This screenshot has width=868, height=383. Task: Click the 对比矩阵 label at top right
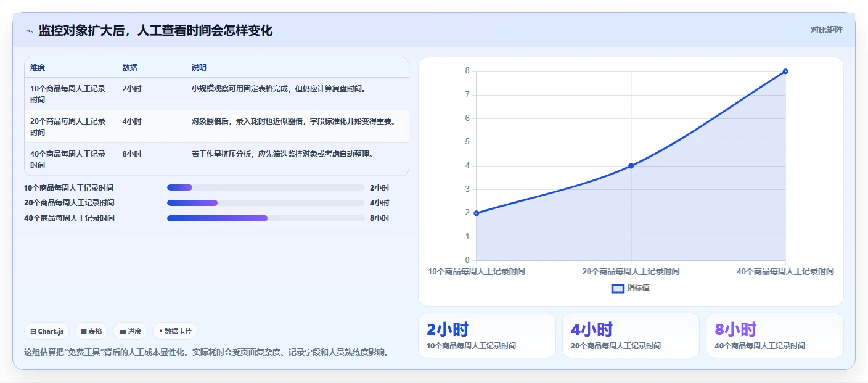826,30
